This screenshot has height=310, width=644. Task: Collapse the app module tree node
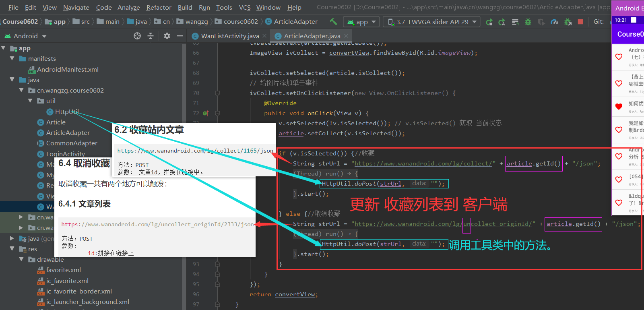[x=4, y=48]
